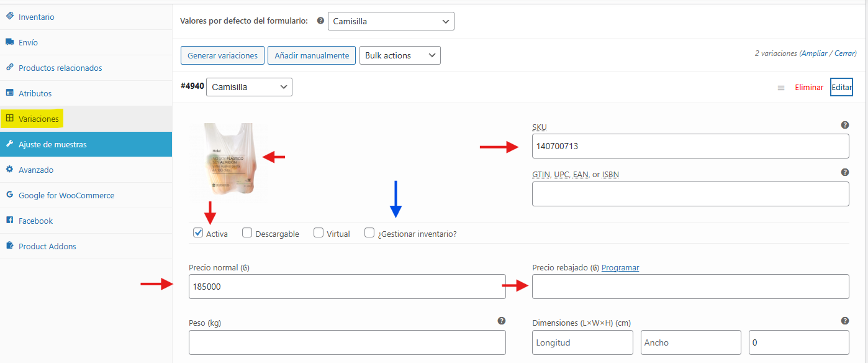Click the Peso (kg) input field
This screenshot has height=363, width=868.
pyautogui.click(x=347, y=342)
